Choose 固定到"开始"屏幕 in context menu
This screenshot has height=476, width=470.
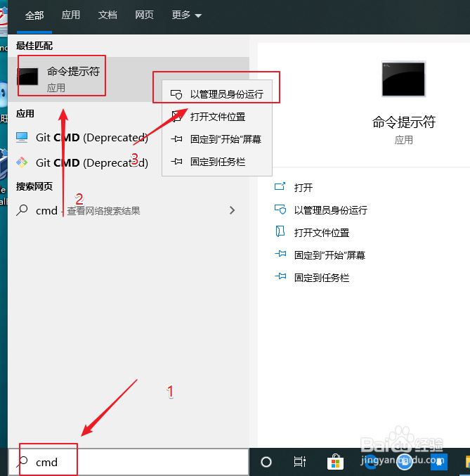coord(217,139)
